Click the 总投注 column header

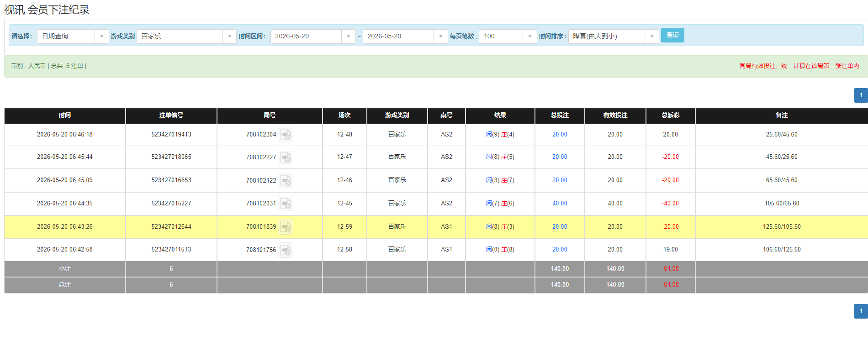pyautogui.click(x=560, y=115)
